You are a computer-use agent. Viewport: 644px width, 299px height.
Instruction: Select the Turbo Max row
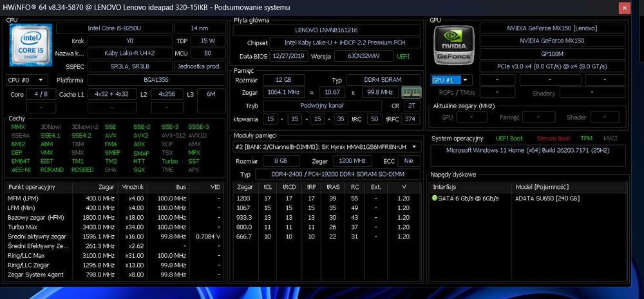[115, 227]
